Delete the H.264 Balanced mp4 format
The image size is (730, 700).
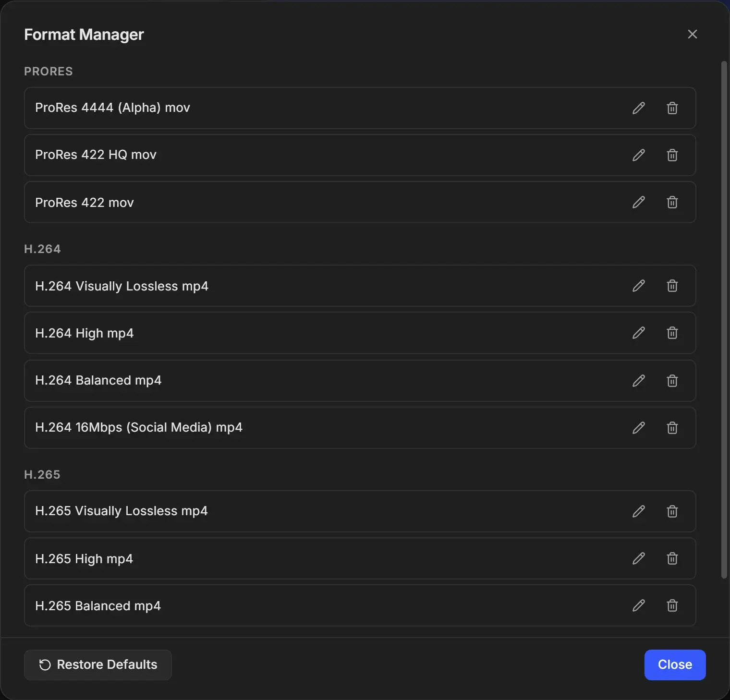tap(672, 381)
